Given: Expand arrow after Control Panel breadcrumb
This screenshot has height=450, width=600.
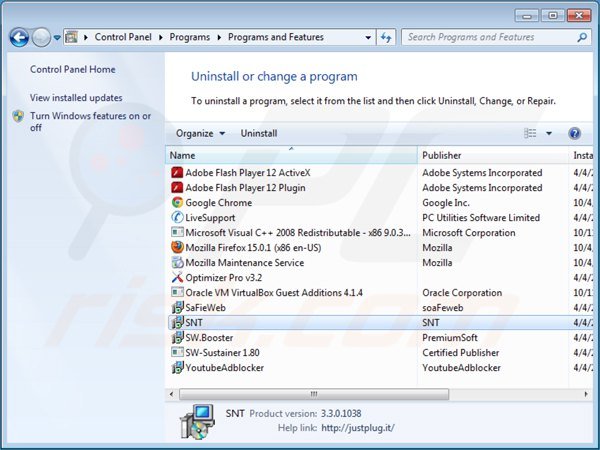Looking at the screenshot, I should tap(161, 38).
